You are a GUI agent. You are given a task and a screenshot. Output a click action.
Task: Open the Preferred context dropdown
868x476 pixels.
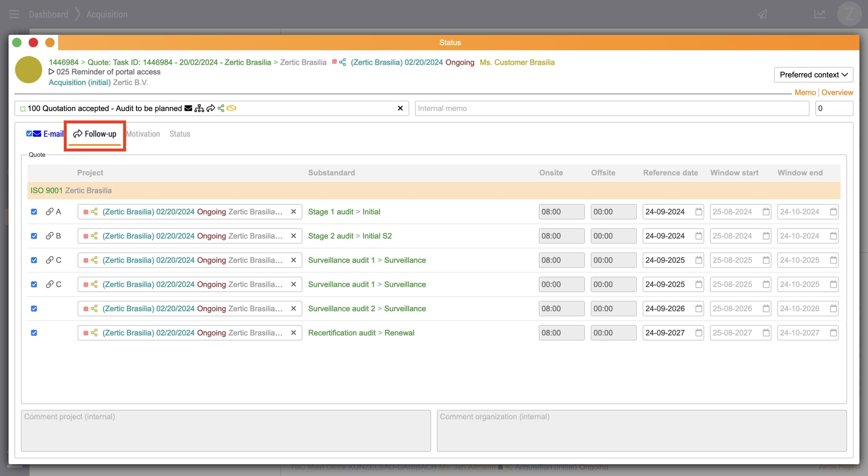pos(813,75)
